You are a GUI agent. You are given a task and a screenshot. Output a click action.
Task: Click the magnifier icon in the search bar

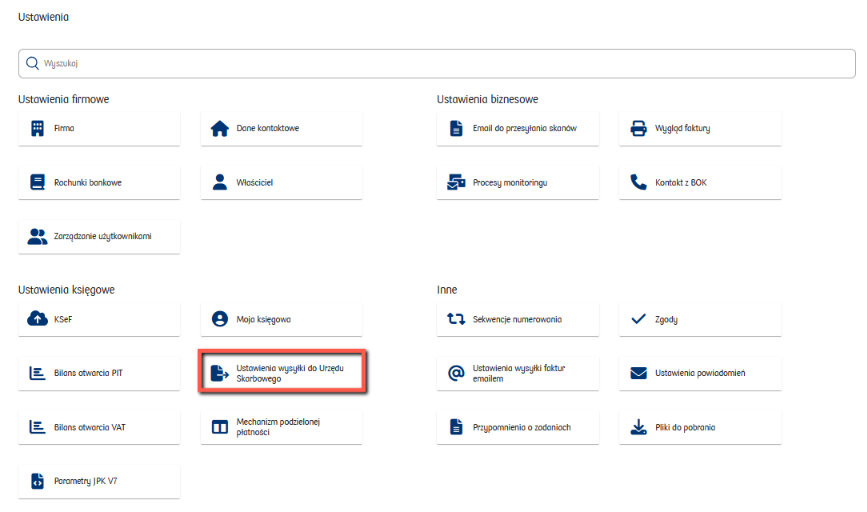point(33,64)
